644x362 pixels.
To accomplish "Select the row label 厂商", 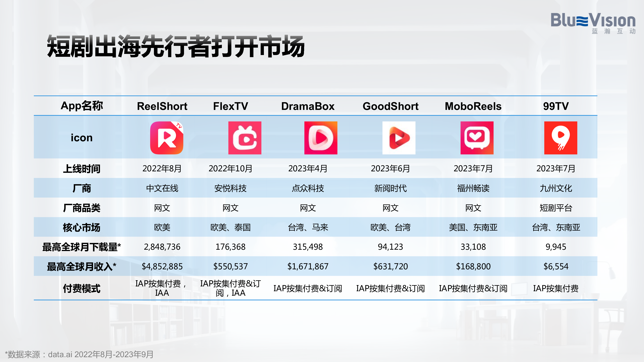I will [x=82, y=188].
